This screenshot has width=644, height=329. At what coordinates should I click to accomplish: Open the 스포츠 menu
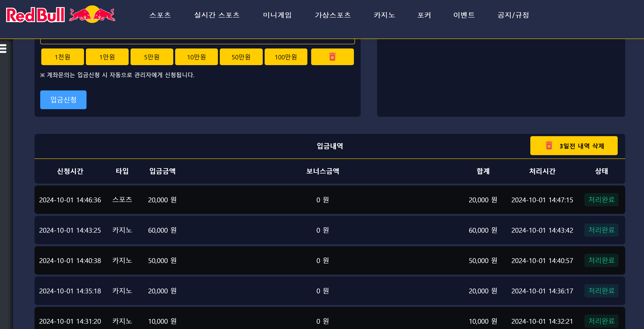tap(160, 15)
